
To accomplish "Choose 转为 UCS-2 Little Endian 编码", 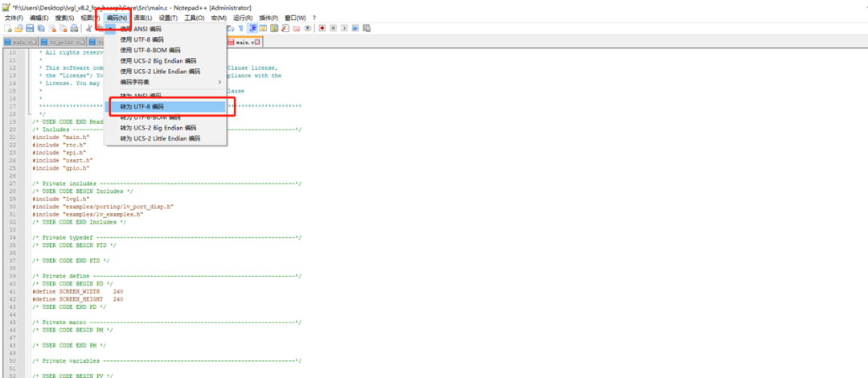I will point(160,138).
